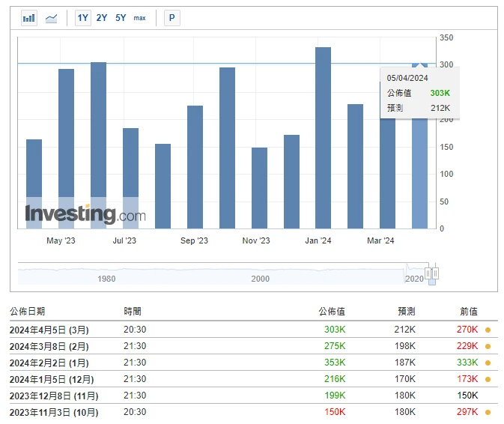Click the tallest bar for Jan '24

click(323, 139)
